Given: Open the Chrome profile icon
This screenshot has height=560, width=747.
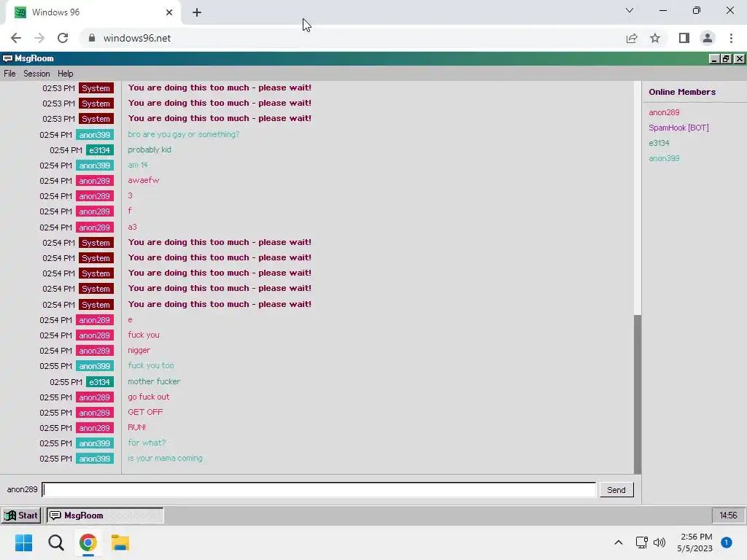Looking at the screenshot, I should tap(708, 38).
